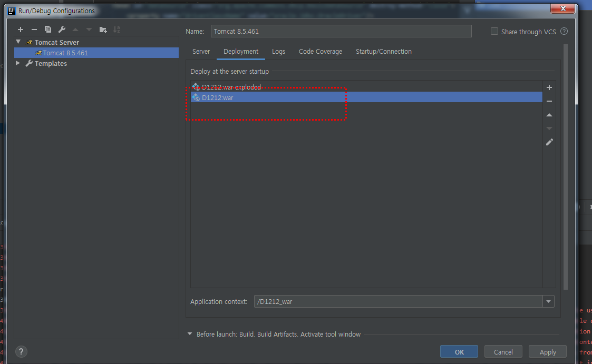Sort configurations alphabetically

(117, 29)
